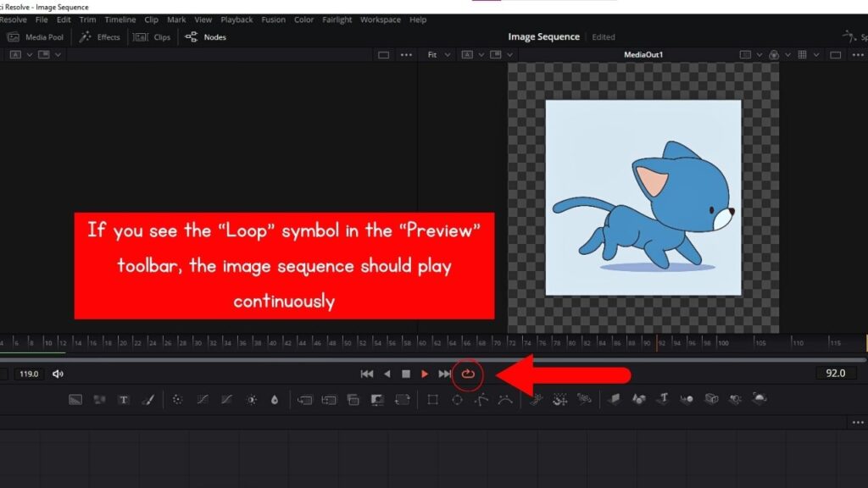
Task: Enable the circled loop playback toggle
Action: pyautogui.click(x=467, y=373)
